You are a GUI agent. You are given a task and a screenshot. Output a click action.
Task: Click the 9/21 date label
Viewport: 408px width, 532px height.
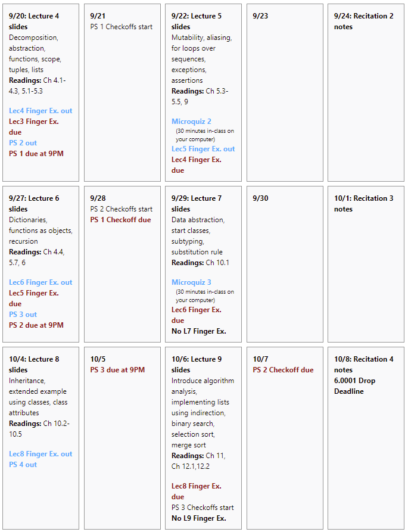[x=98, y=16]
